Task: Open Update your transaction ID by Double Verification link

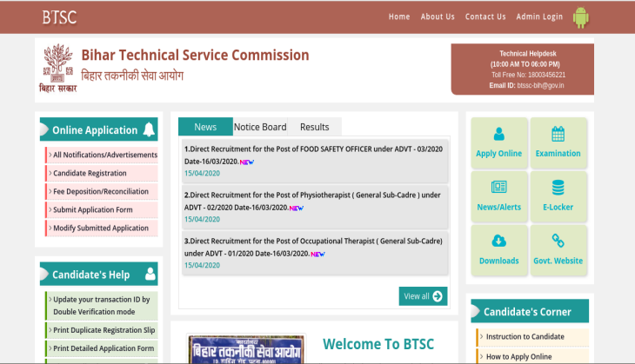Action: click(102, 305)
